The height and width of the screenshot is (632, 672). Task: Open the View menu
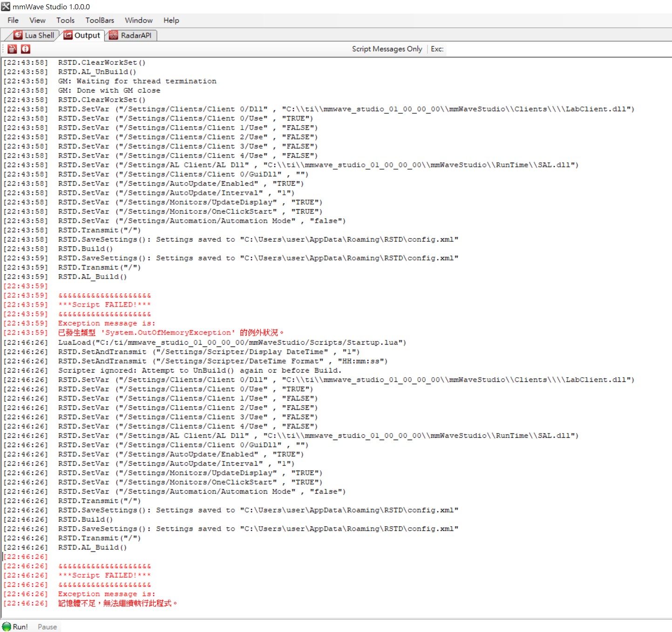[37, 20]
